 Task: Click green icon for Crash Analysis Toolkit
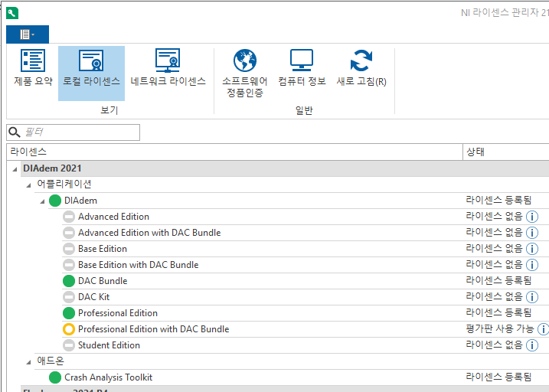(x=55, y=377)
